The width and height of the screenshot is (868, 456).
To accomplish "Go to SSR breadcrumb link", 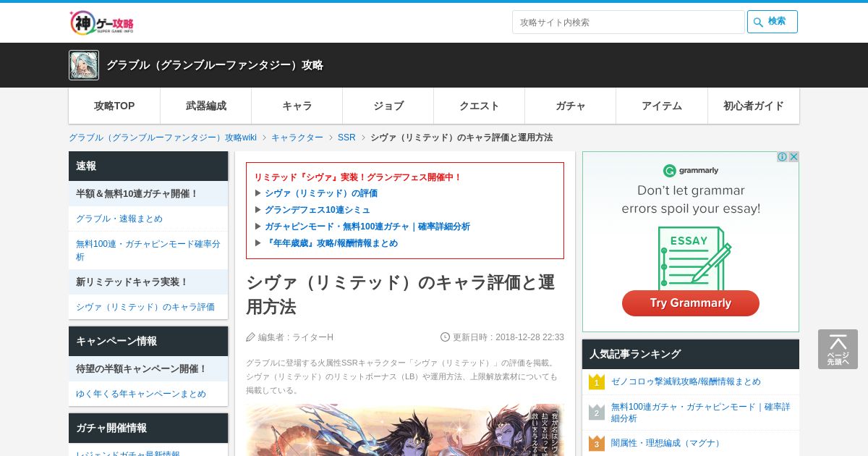I will pyautogui.click(x=346, y=138).
